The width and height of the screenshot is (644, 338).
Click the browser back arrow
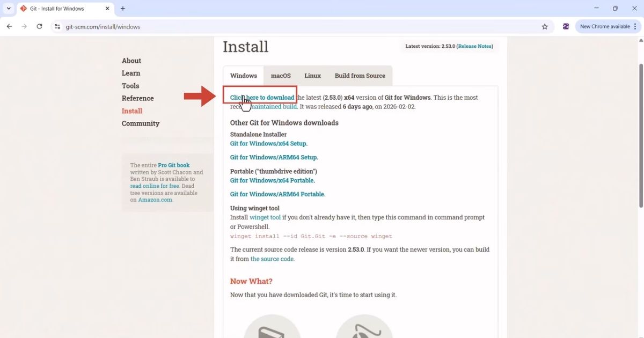9,26
